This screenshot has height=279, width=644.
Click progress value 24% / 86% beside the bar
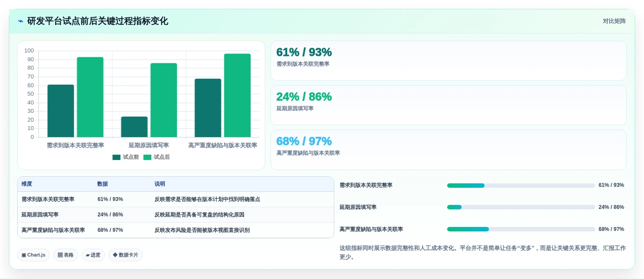click(611, 207)
